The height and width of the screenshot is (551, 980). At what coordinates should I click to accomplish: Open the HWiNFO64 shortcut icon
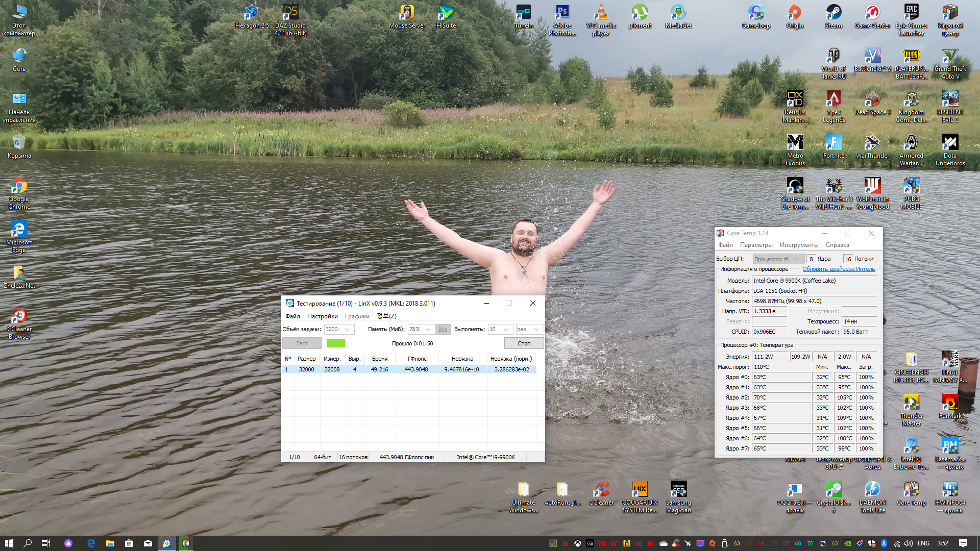click(950, 490)
